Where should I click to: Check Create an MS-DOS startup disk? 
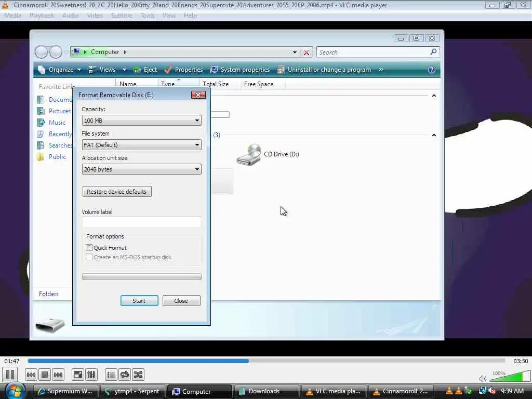click(89, 257)
